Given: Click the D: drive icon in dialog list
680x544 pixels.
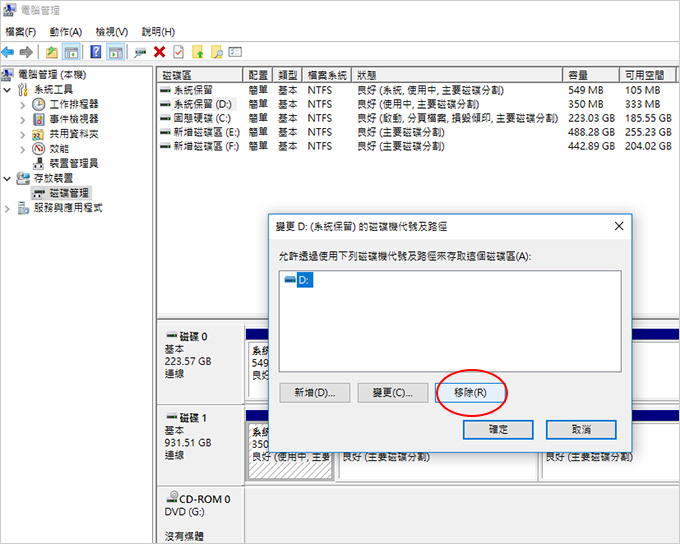Looking at the screenshot, I should point(290,280).
